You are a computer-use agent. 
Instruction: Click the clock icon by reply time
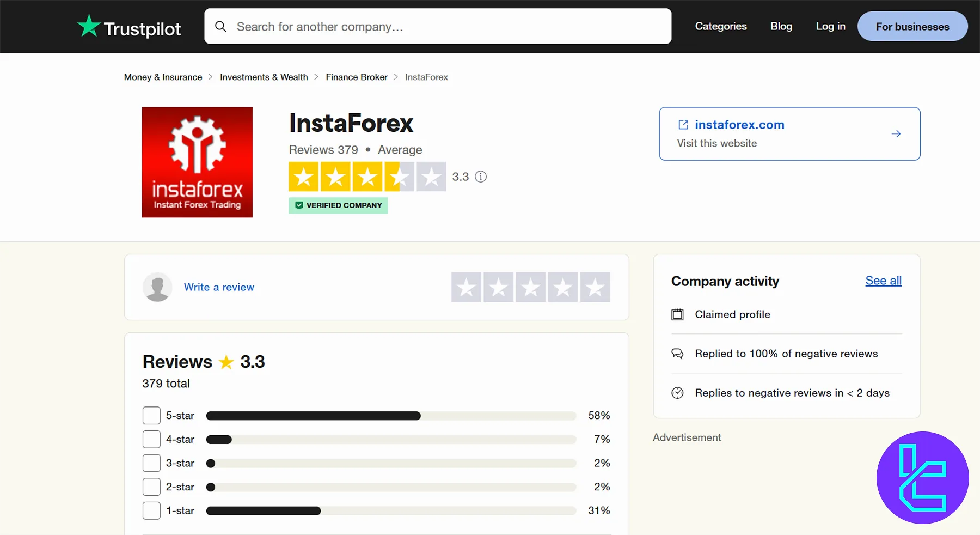[677, 393]
